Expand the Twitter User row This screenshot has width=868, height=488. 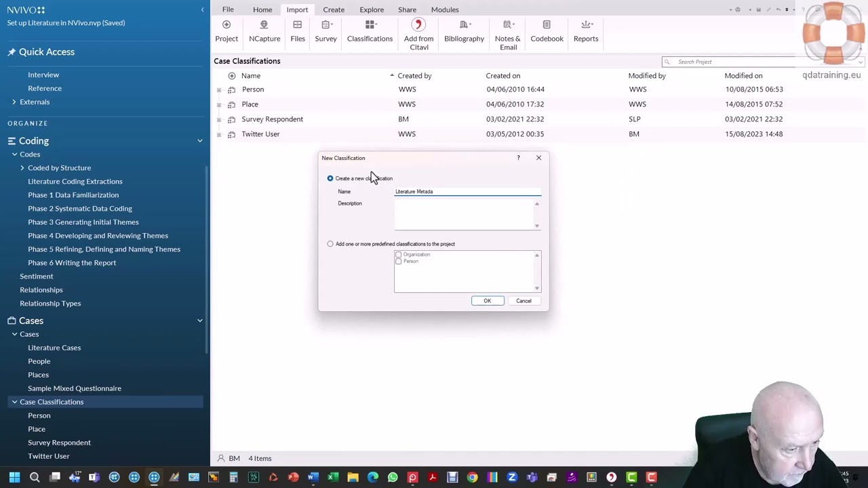click(x=218, y=134)
